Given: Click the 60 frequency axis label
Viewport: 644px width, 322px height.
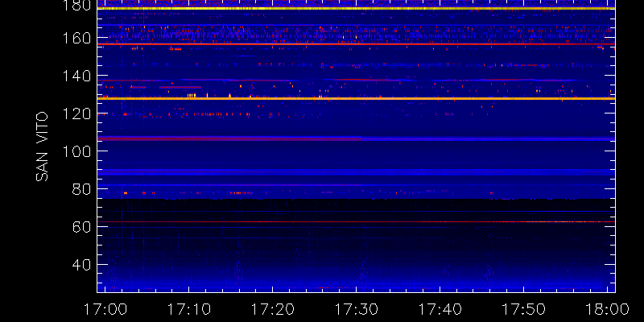Looking at the screenshot, I should click(x=81, y=227).
